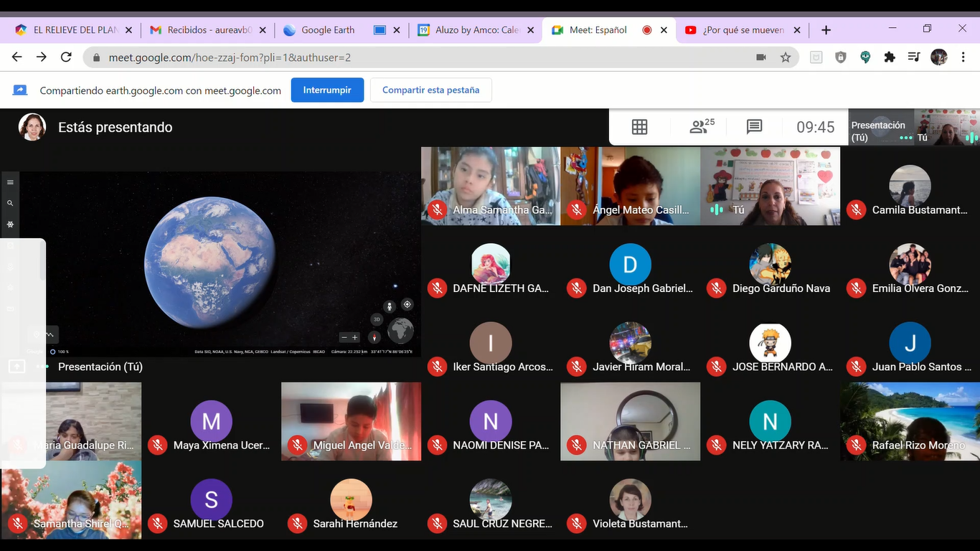Open the Meet chat messages icon
This screenshot has width=980, height=551.
pos(754,127)
